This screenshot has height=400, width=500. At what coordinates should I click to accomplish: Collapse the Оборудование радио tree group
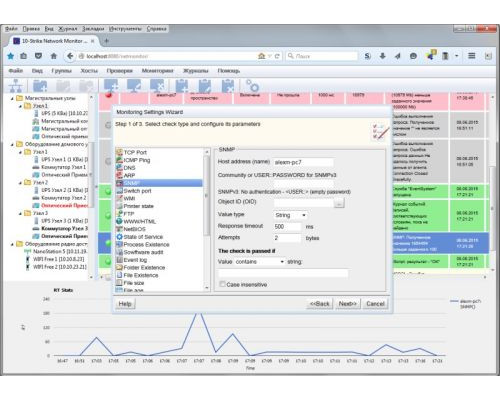[x=12, y=244]
